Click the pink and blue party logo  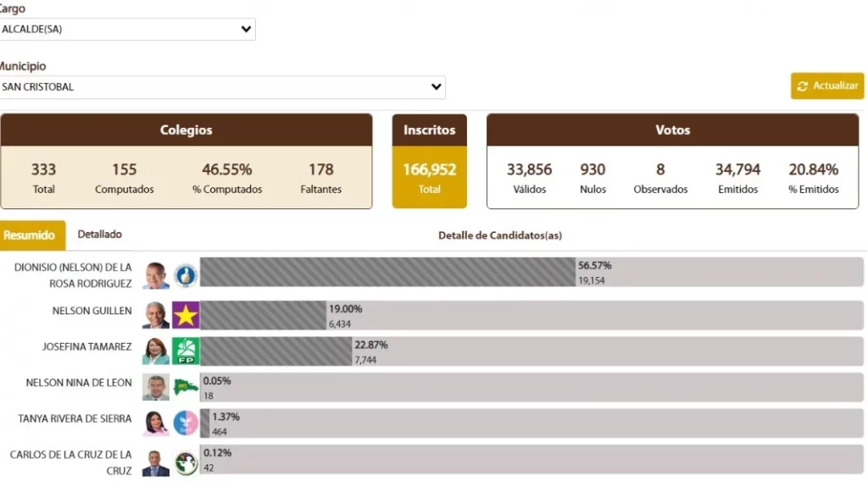pyautogui.click(x=185, y=423)
